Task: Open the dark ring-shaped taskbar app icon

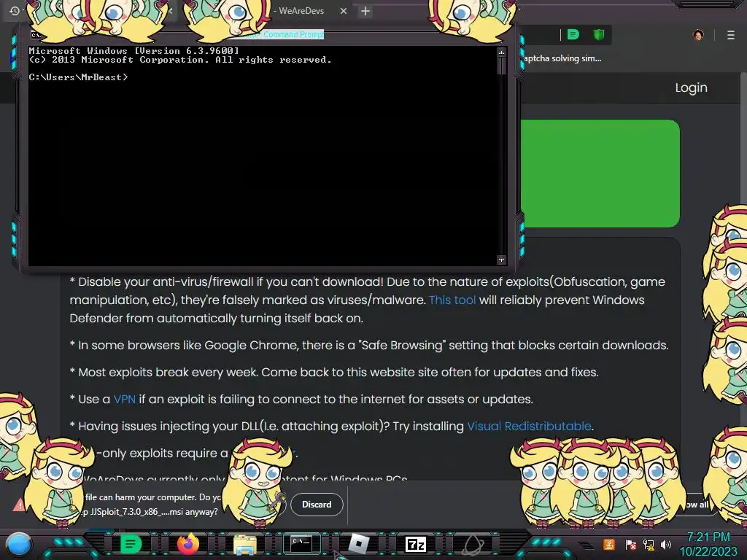Action: (473, 544)
